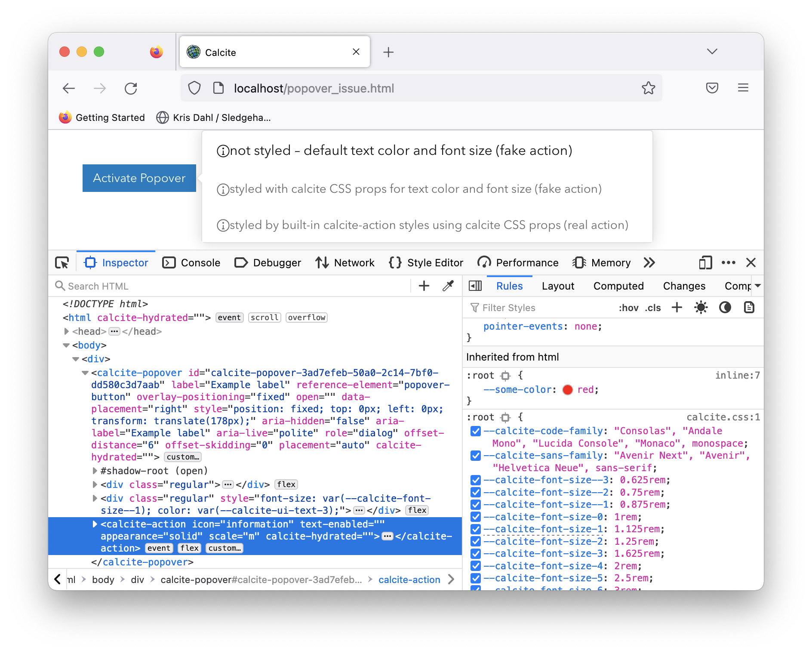This screenshot has height=654, width=812.
Task: Open responsive design mode icon
Action: 705,262
